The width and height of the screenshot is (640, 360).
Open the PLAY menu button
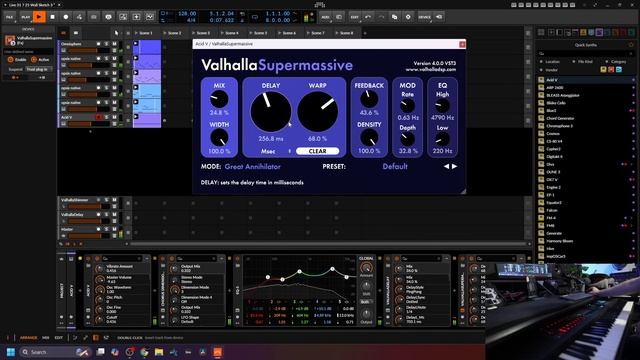(25, 17)
